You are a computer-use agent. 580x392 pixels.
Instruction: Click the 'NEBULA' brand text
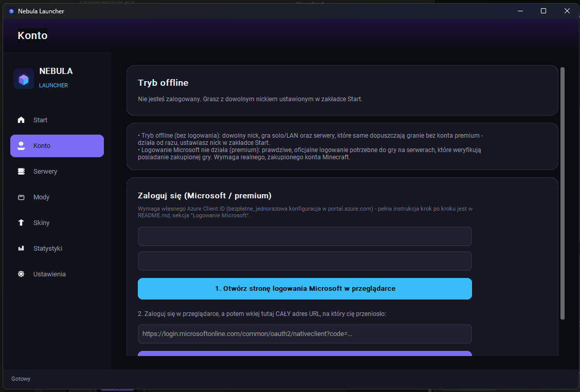click(x=56, y=71)
